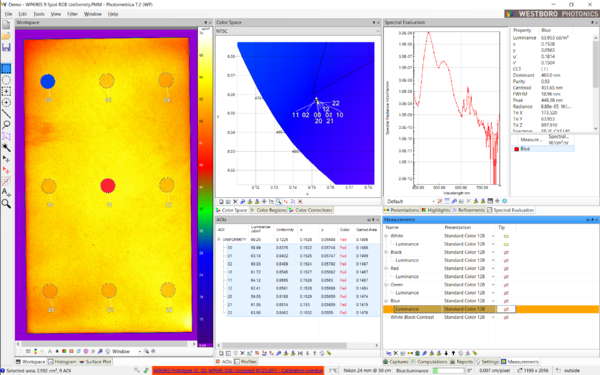Click the highlighted magnifier icon in Color Space toolbar
Image resolution: width=600 pixels, height=375 pixels.
pyautogui.click(x=279, y=201)
